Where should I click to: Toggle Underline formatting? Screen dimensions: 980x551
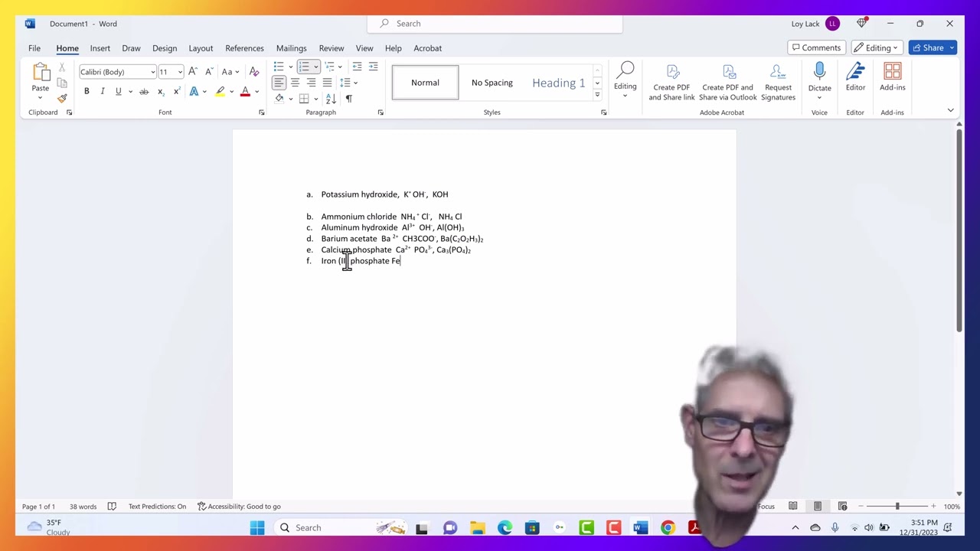[118, 92]
